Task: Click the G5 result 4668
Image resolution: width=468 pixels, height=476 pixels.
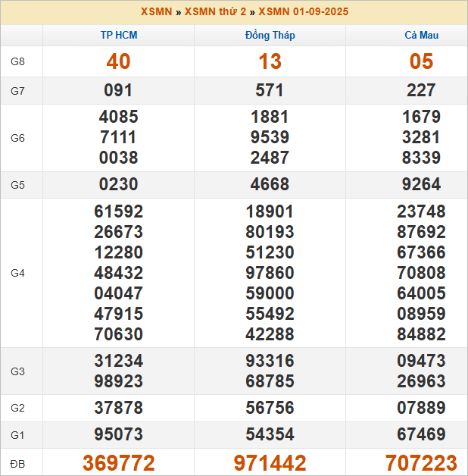Action: point(270,185)
